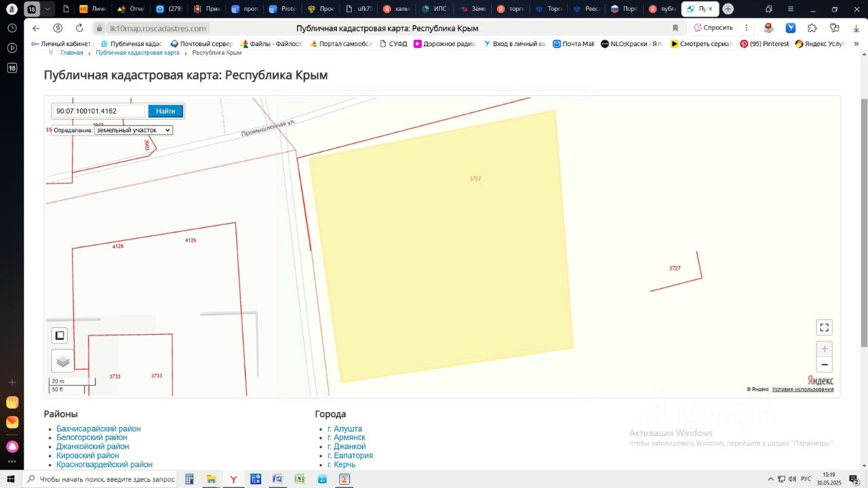The image size is (868, 488).
Task: Open Кировский район link
Action: pos(87,455)
